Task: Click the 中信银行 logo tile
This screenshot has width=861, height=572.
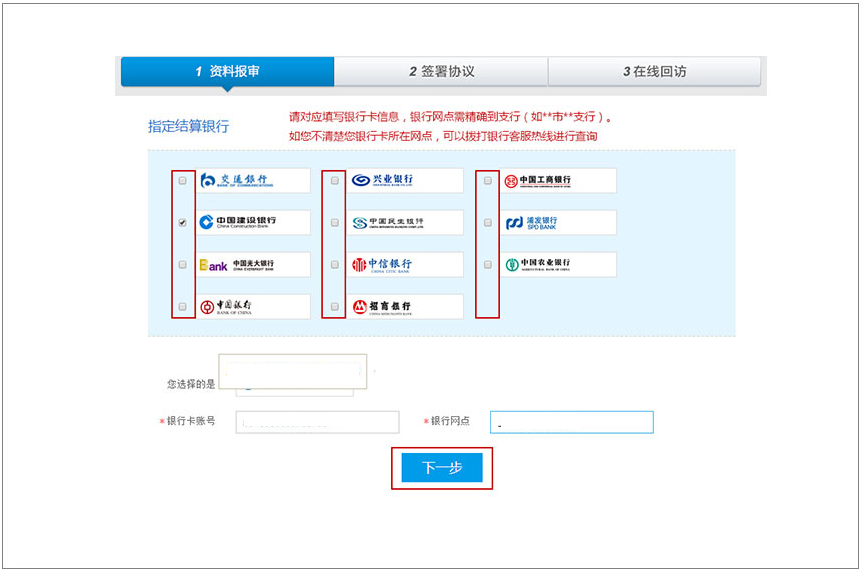Action: coord(405,265)
